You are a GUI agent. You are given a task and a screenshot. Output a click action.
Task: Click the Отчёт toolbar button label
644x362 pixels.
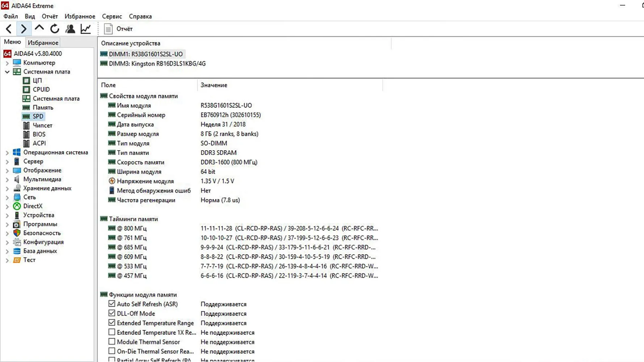click(125, 29)
